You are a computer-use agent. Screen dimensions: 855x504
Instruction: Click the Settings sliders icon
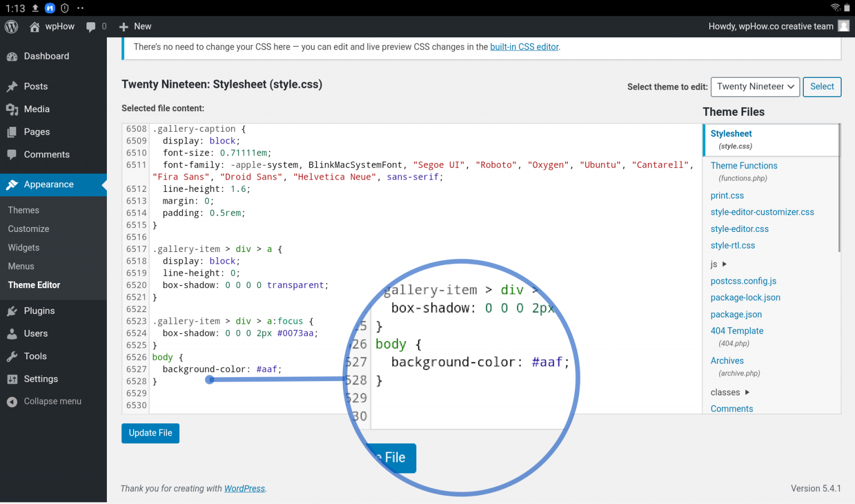click(x=12, y=379)
